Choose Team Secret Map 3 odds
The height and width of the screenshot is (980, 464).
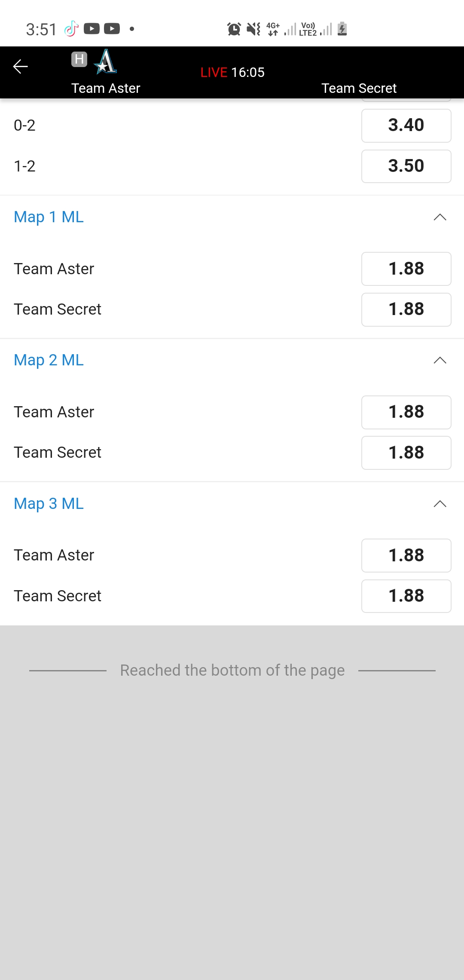pos(406,596)
